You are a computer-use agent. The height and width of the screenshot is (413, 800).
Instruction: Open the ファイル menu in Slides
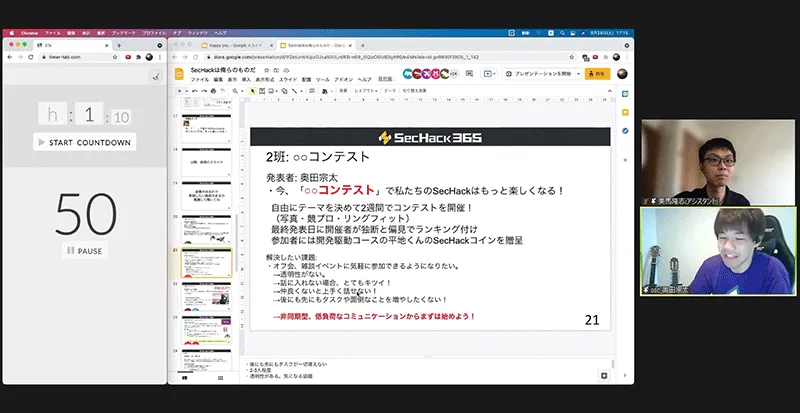pyautogui.click(x=199, y=80)
